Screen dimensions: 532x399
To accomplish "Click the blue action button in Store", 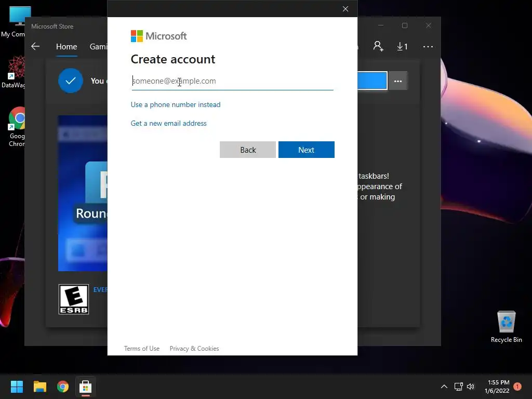I will pyautogui.click(x=372, y=81).
